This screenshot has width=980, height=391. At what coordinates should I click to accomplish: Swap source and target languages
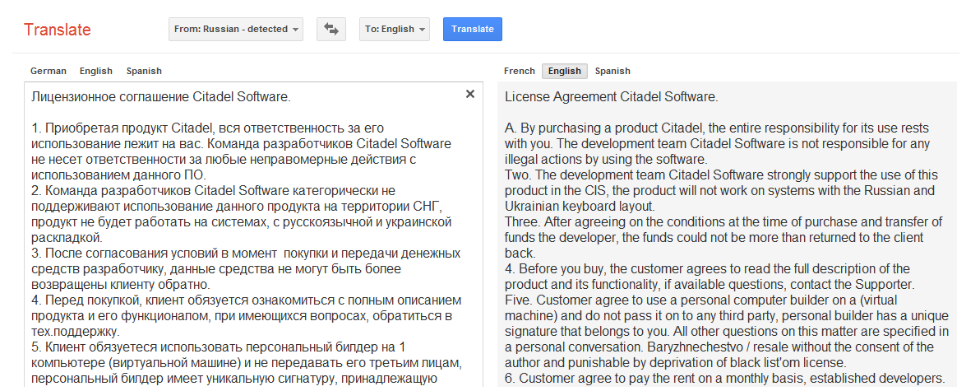point(331,29)
